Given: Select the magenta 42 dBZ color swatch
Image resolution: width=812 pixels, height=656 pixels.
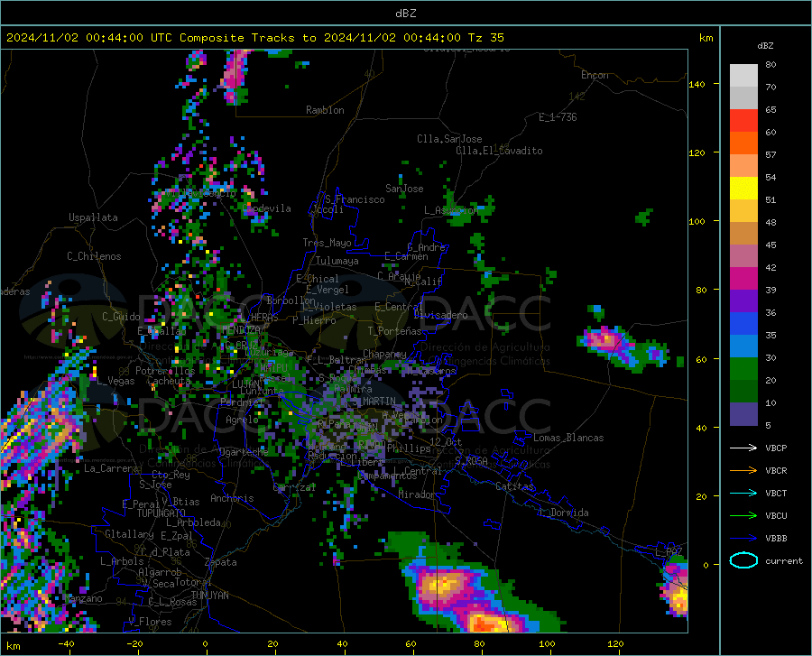Looking at the screenshot, I should (743, 278).
